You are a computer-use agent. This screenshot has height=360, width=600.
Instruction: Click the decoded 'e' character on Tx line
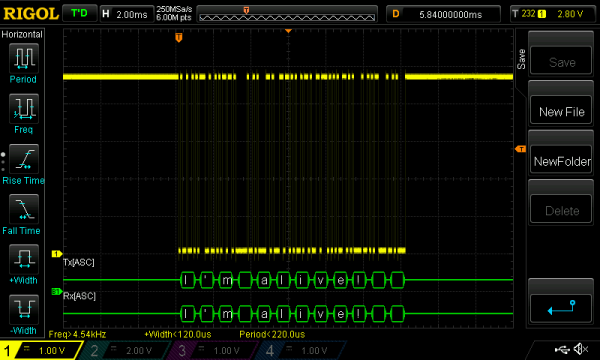click(x=340, y=280)
